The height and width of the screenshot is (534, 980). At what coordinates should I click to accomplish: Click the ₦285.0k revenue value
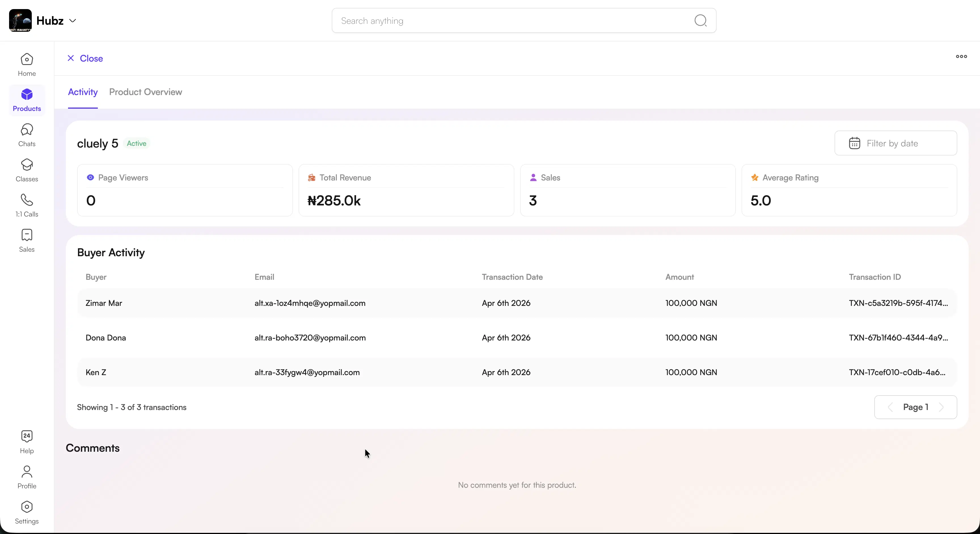(334, 201)
